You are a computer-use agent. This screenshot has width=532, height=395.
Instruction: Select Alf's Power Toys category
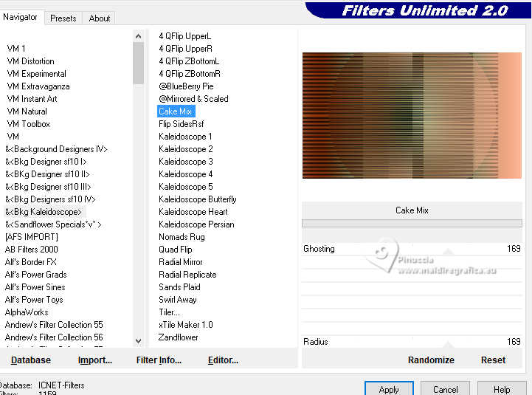pos(34,300)
